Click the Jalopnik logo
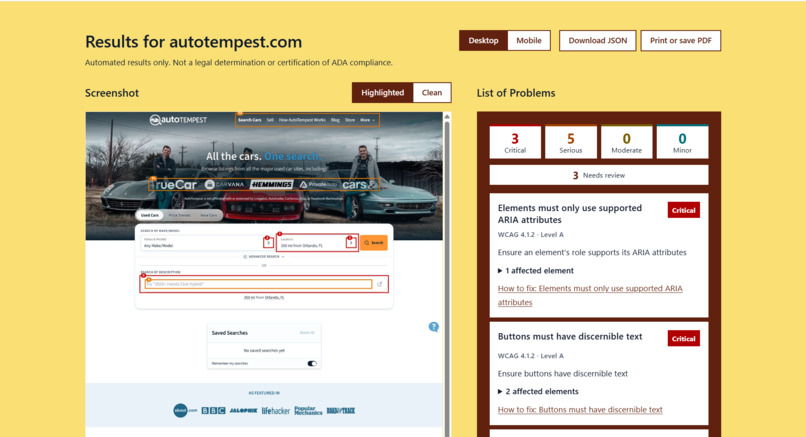The image size is (806, 437). (x=243, y=411)
